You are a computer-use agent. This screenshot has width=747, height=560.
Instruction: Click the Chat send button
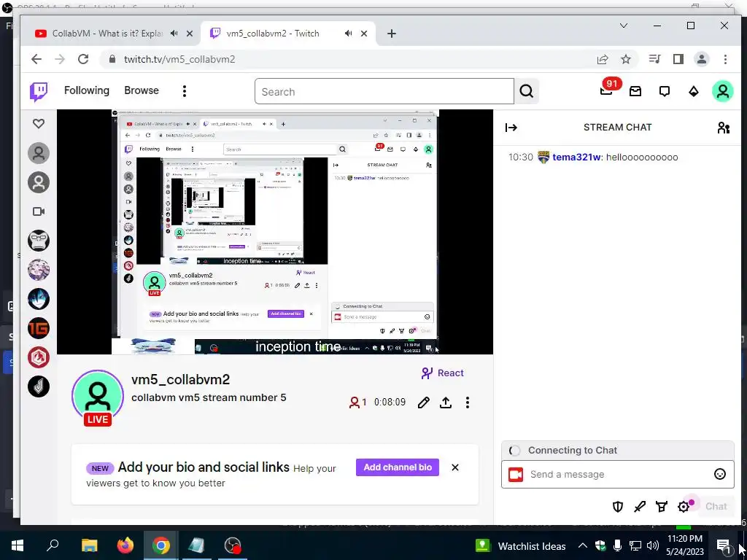(716, 507)
